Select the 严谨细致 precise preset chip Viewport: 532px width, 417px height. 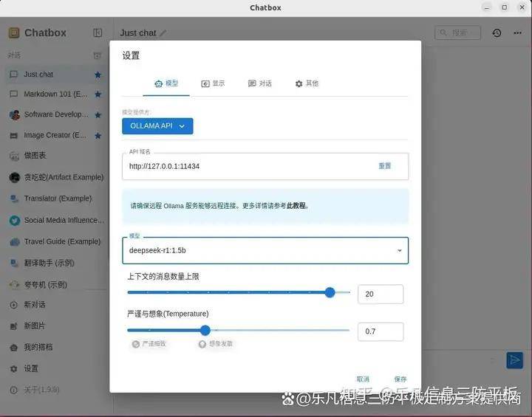coord(149,344)
